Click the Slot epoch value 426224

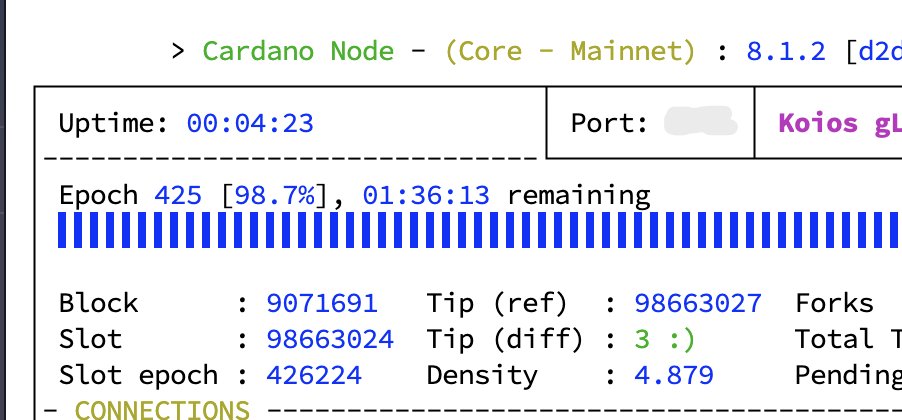point(314,375)
